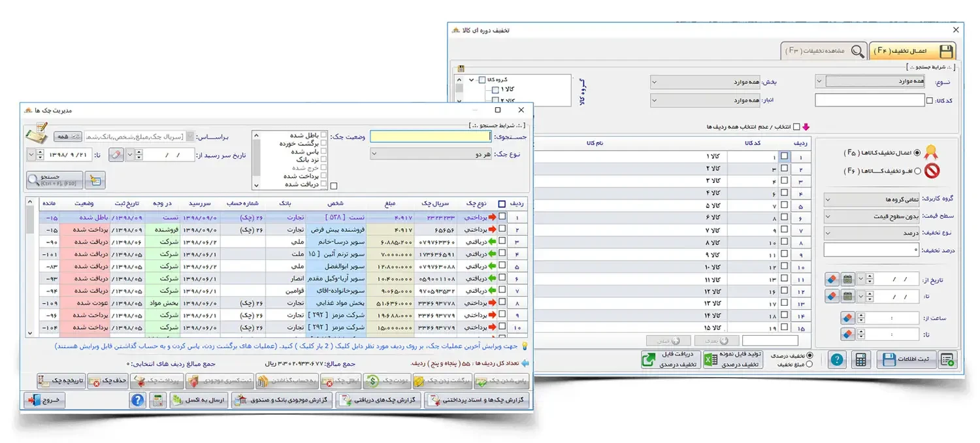Select the 'اعمال تخفیف (F4)' tab
This screenshot has height=443, width=980.
pos(912,51)
